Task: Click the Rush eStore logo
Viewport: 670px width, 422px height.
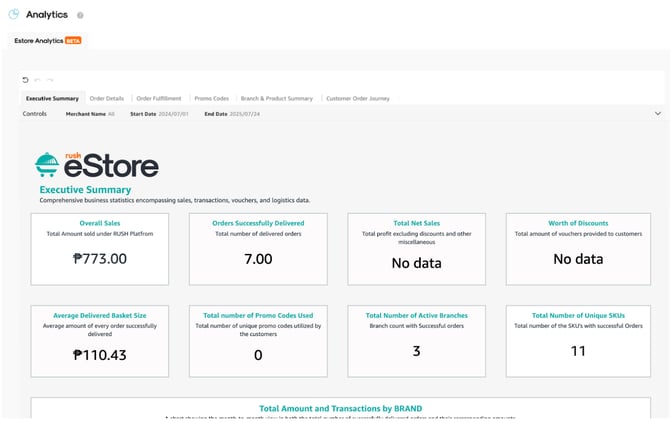Action: [97, 164]
